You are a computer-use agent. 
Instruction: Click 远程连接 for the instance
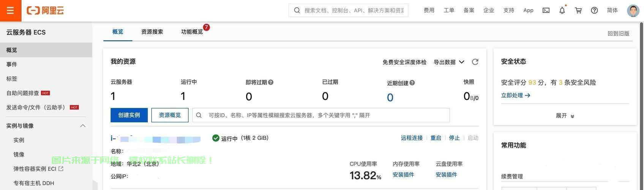(412, 138)
